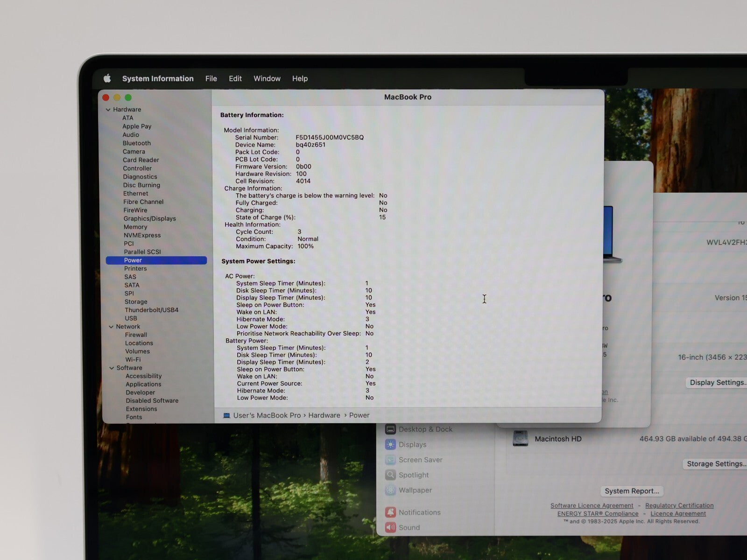Select FireWire in the sidebar
747x560 pixels.
pos(135,210)
